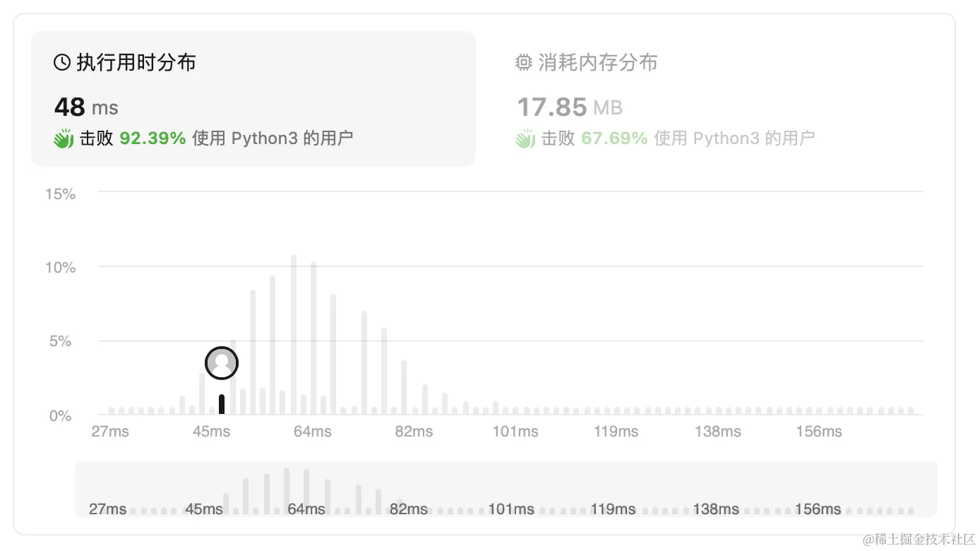The width and height of the screenshot is (980, 551).
Task: Click the 10% y-axis label
Action: tap(60, 268)
